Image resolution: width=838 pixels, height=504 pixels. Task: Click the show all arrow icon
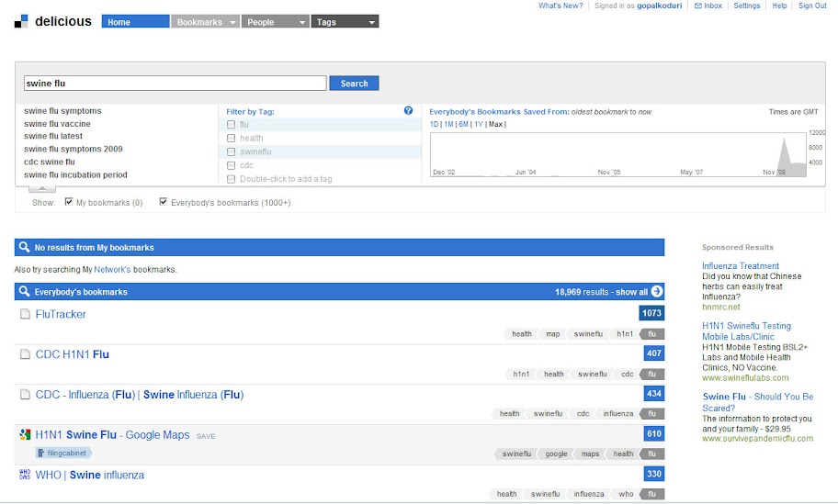click(657, 292)
